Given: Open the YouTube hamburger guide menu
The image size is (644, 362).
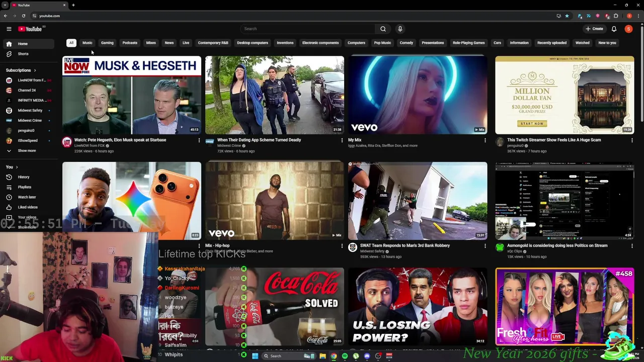Looking at the screenshot, I should [9, 29].
